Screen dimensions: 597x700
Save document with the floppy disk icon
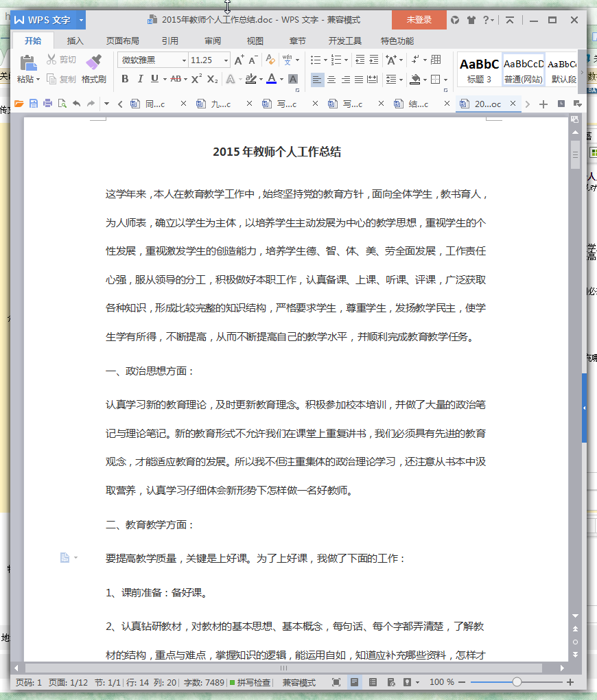pos(34,104)
